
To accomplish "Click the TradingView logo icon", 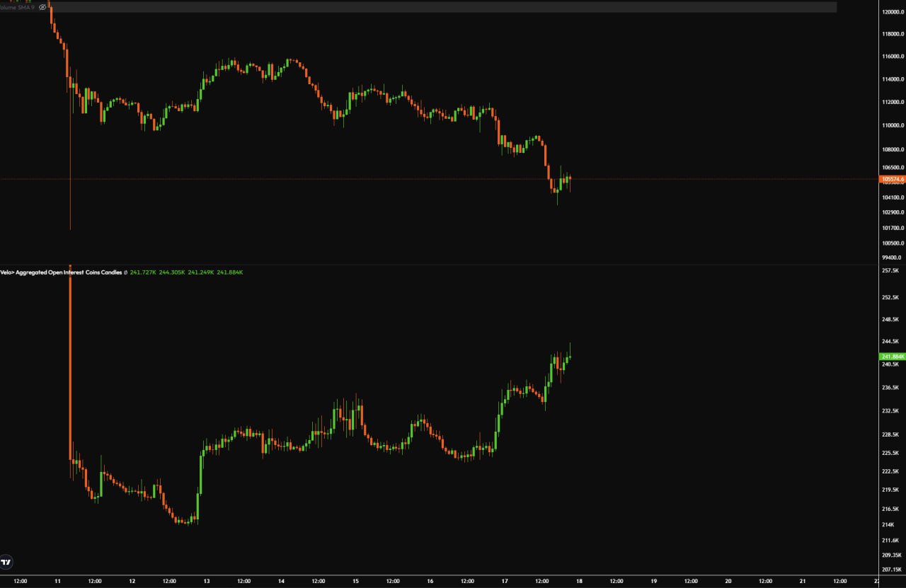I will coord(6,562).
